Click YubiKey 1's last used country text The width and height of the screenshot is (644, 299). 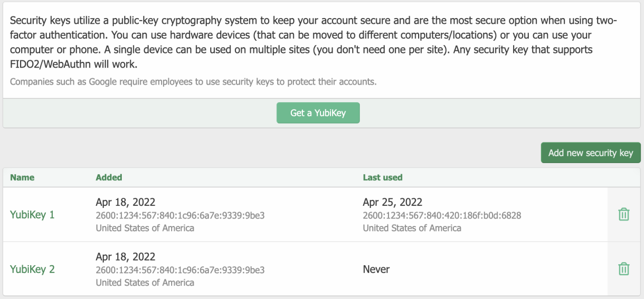pos(412,228)
